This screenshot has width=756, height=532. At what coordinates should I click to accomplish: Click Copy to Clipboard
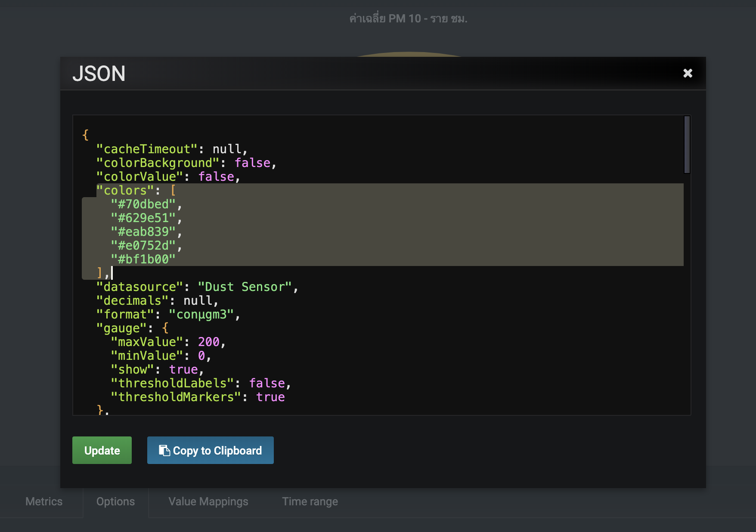point(210,450)
